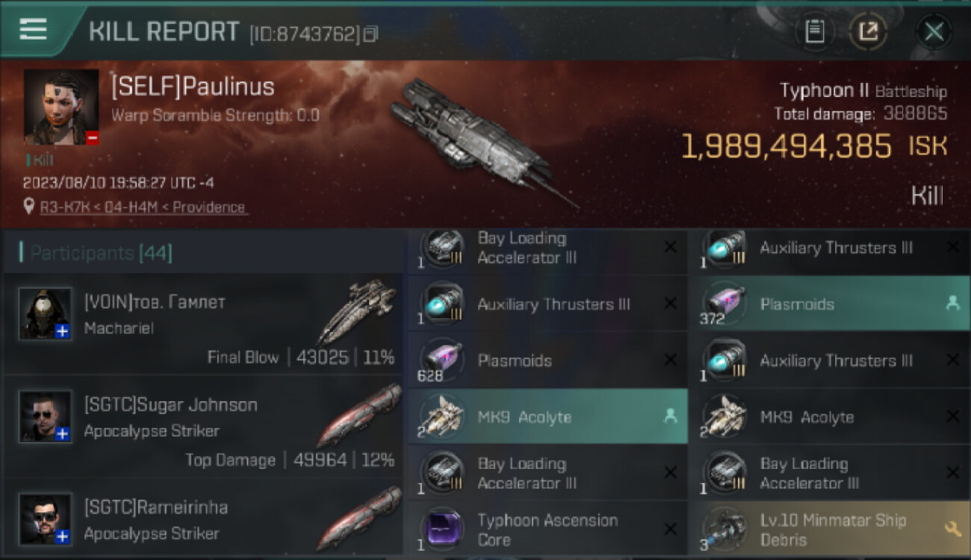971x560 pixels.
Task: Select the Plasmoids 628 item
Action: coord(547,360)
